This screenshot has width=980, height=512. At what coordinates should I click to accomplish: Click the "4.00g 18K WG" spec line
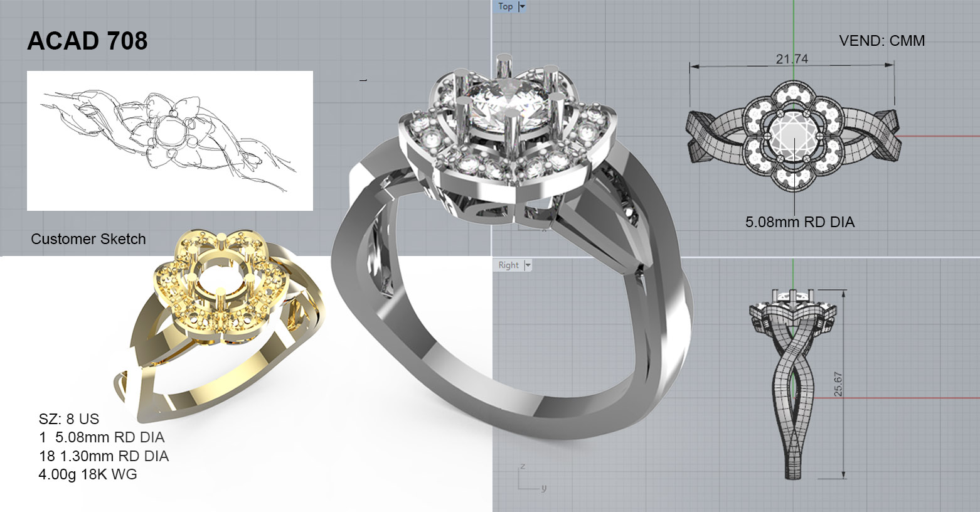click(88, 474)
